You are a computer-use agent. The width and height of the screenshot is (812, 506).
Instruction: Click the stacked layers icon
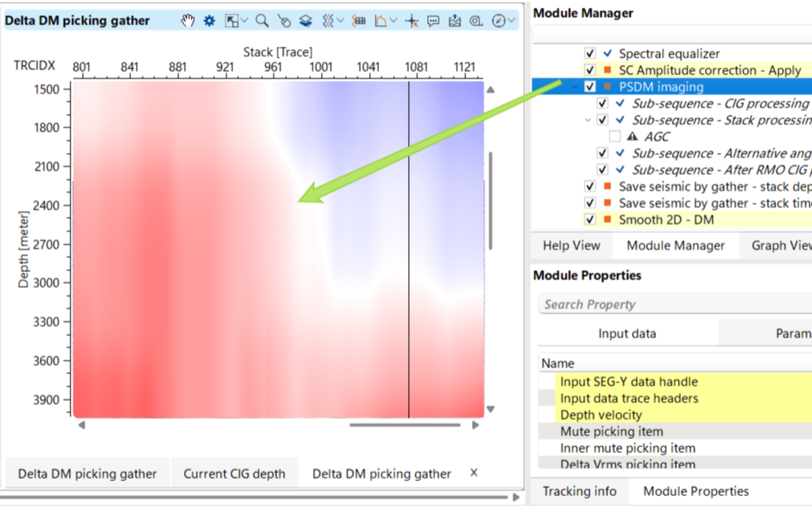click(x=306, y=21)
